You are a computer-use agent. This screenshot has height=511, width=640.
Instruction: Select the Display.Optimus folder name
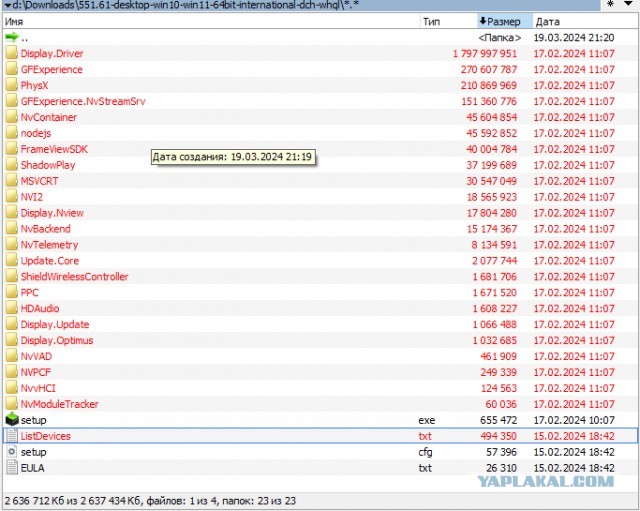[57, 340]
